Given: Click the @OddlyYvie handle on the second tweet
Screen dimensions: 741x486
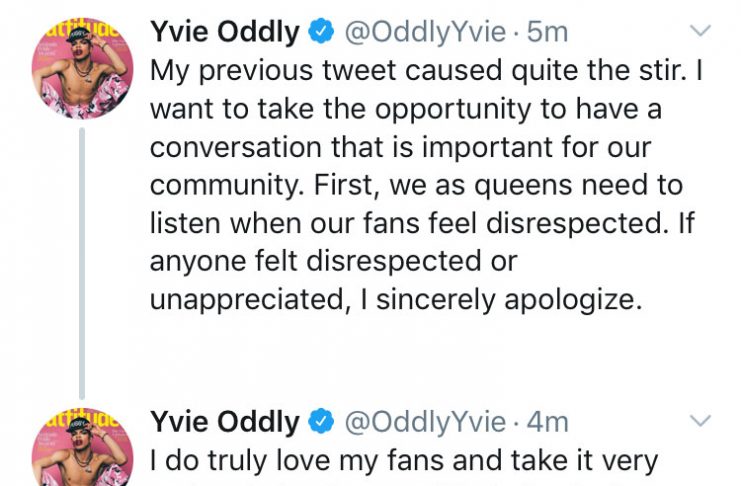Looking at the screenshot, I should tap(425, 423).
